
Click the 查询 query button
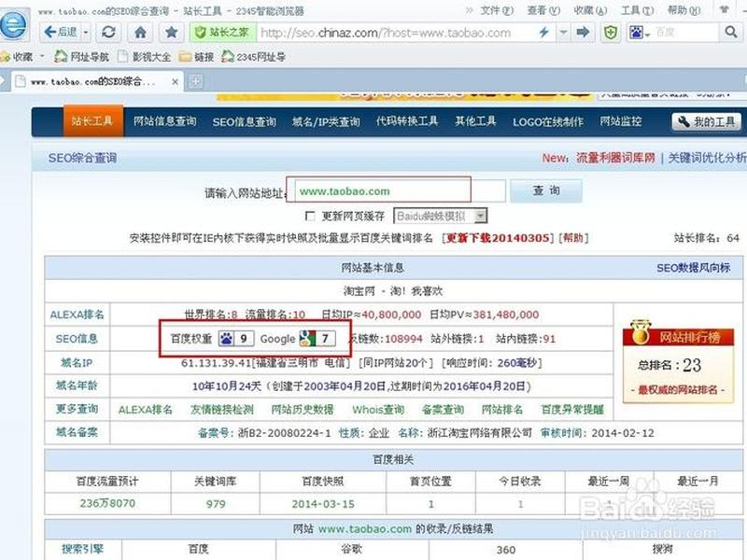[546, 191]
